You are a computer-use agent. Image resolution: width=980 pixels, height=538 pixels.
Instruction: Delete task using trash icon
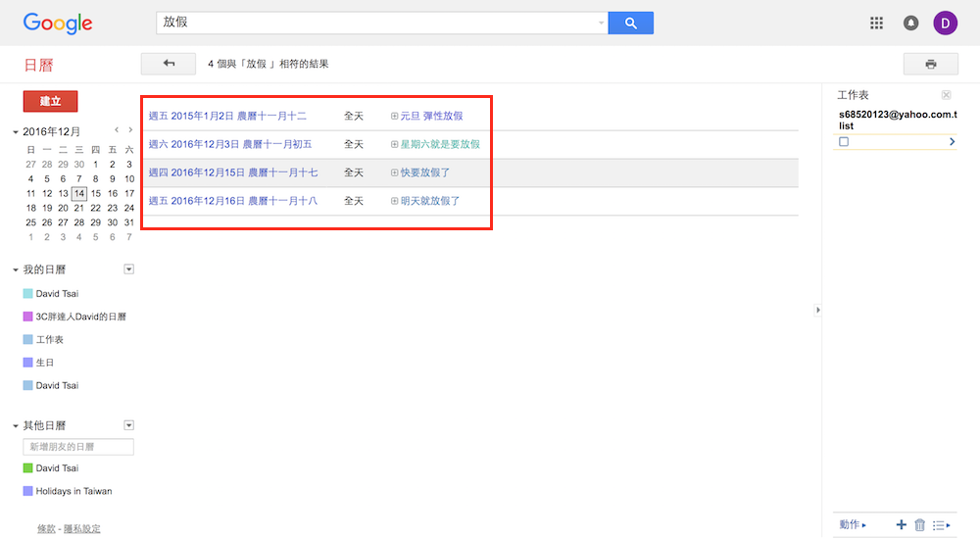(x=919, y=525)
